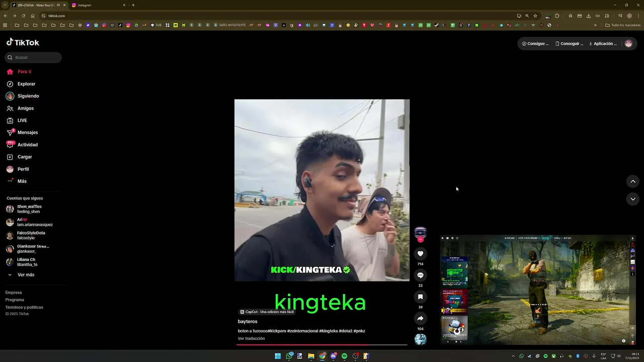Viewport: 644px width, 362px height.
Task: Go to the Explorar section
Action: (x=21, y=84)
